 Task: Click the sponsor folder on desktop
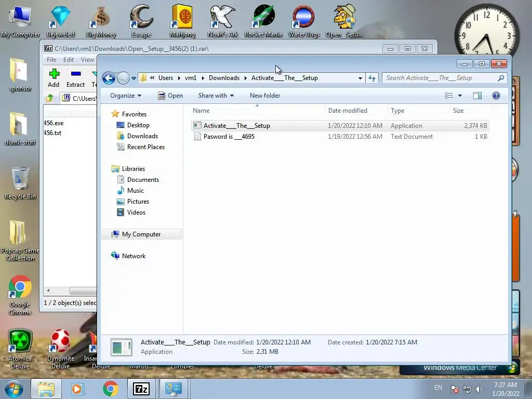click(x=20, y=75)
